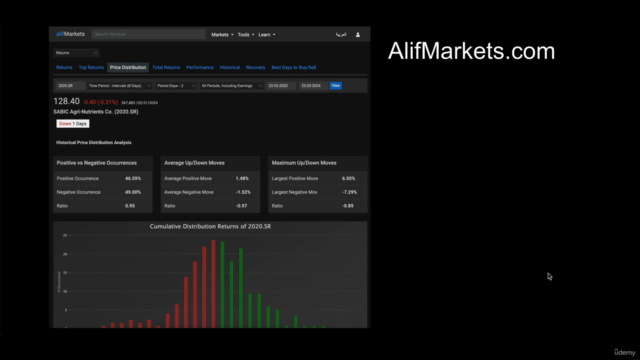Open the user account icon

click(x=358, y=35)
